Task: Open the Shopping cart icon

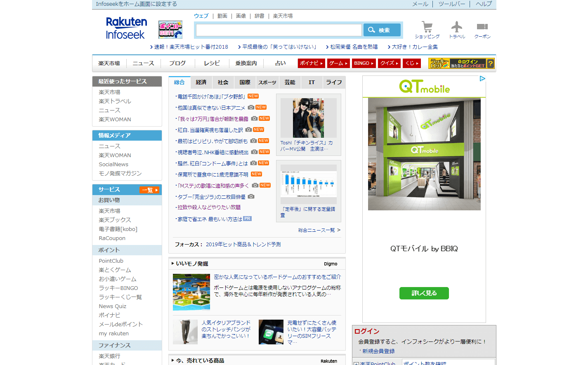Action: tap(427, 27)
